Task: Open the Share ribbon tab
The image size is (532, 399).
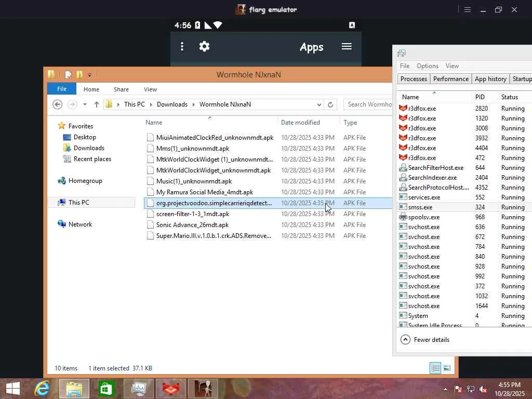Action: (x=121, y=89)
